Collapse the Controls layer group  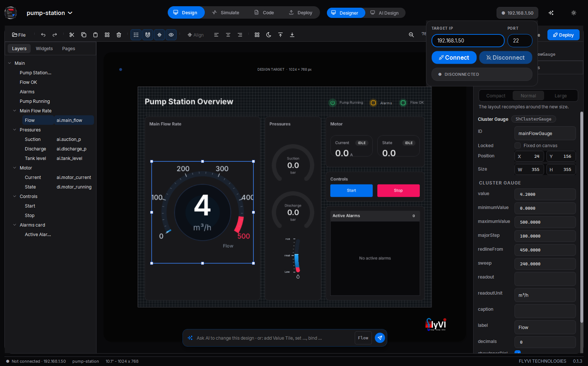click(15, 197)
